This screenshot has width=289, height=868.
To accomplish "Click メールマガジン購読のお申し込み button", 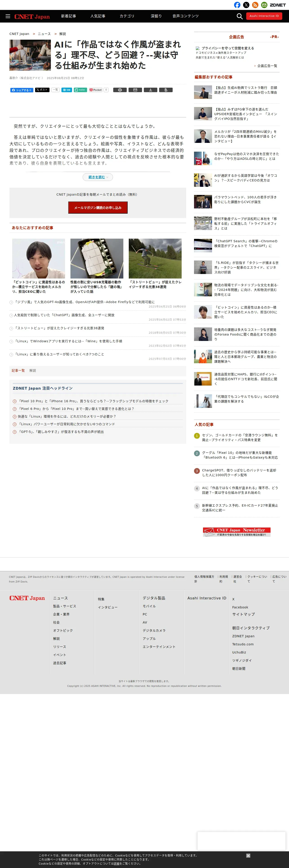I will click(x=98, y=208).
